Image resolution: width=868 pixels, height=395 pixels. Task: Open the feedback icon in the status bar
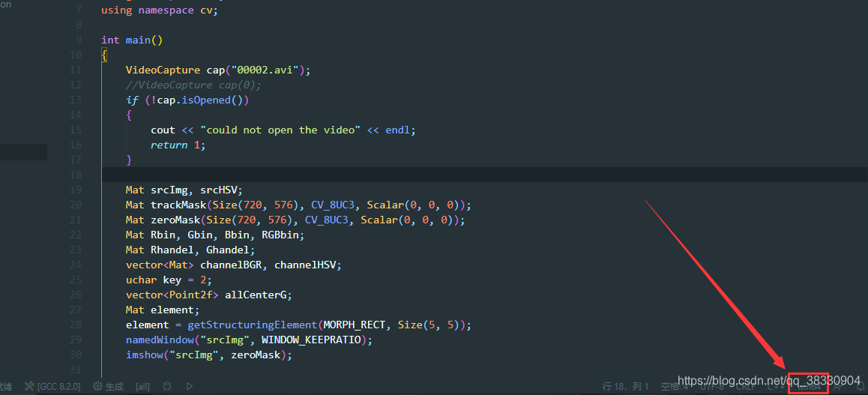coord(836,386)
